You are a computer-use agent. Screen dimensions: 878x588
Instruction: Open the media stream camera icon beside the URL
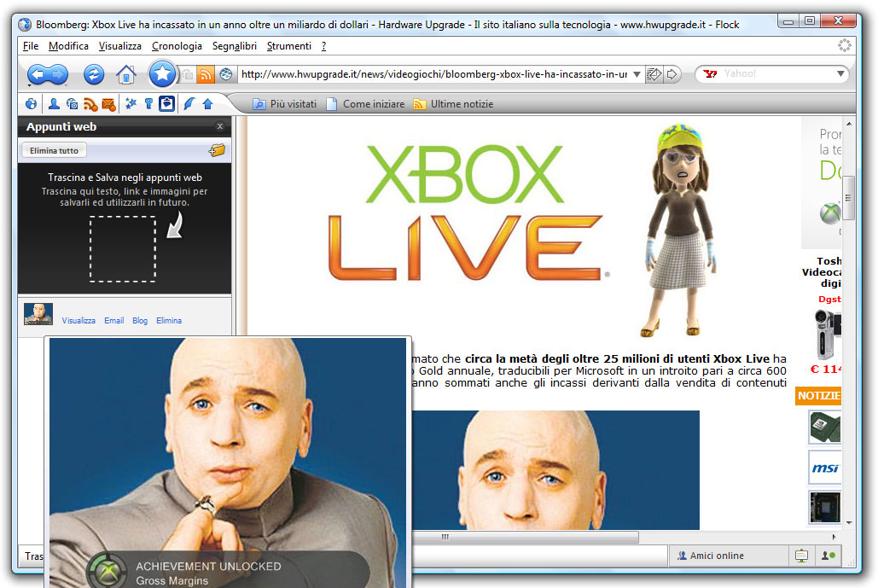[x=188, y=74]
